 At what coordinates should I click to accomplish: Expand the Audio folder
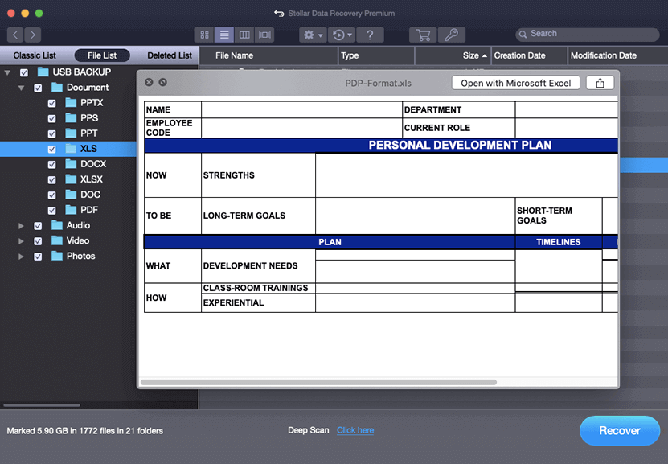[x=21, y=226]
